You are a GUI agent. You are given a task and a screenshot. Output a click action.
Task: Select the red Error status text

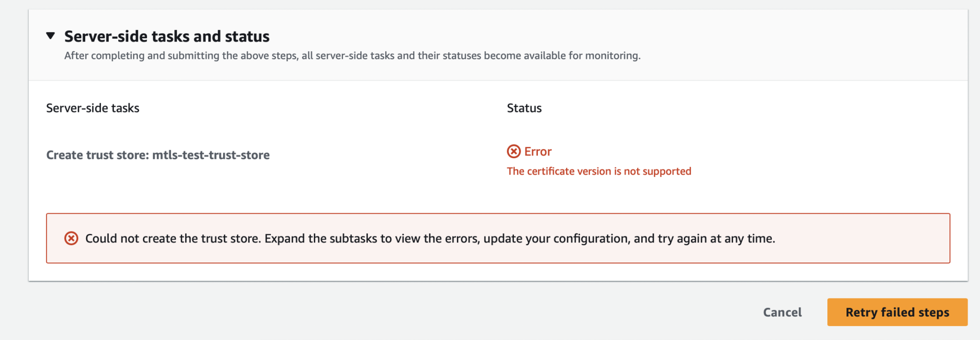537,152
